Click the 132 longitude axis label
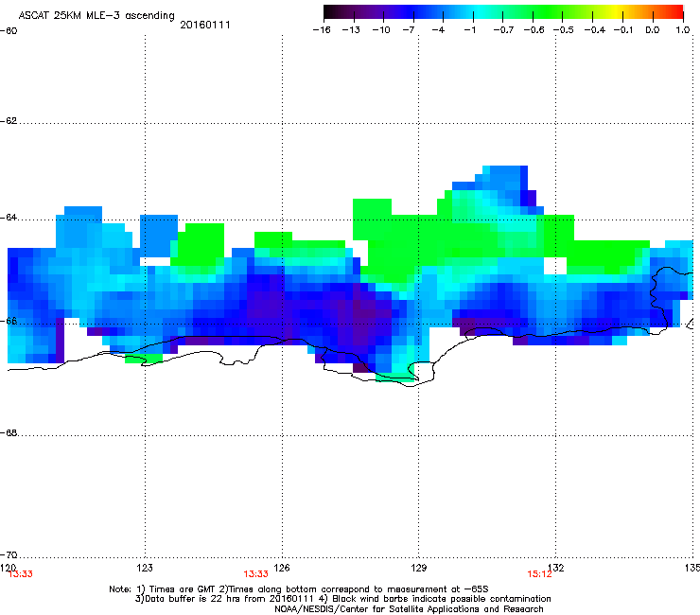 tap(556, 568)
